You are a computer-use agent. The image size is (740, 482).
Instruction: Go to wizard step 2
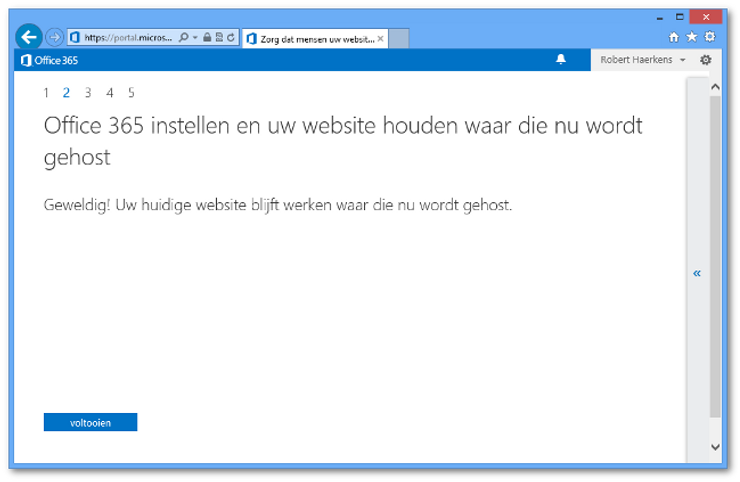point(66,93)
